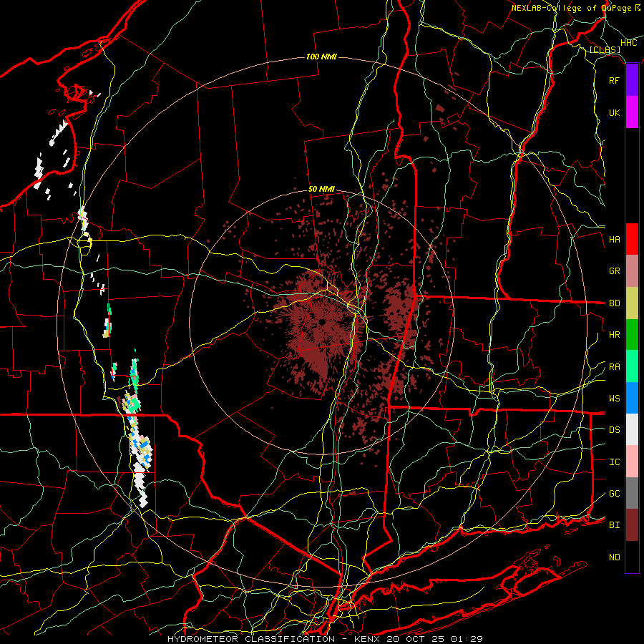
Task: Click the BI legend label
Action: click(x=615, y=525)
